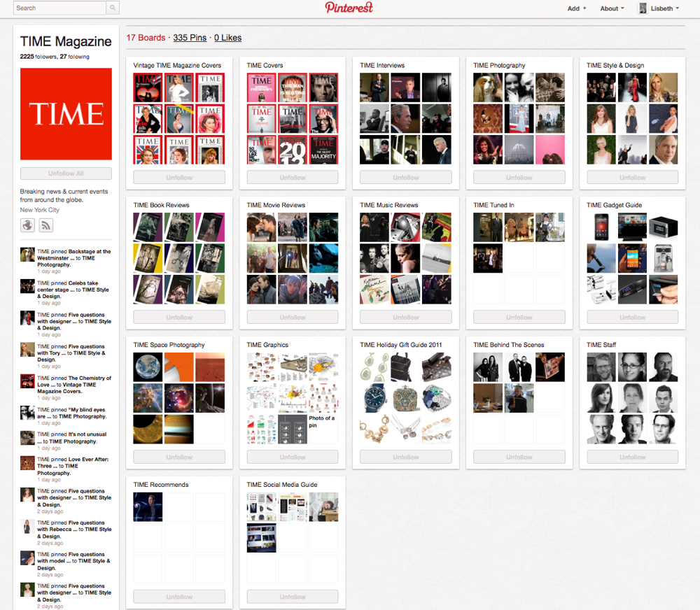Expand the About dropdown
This screenshot has height=610, width=700.
pos(612,8)
